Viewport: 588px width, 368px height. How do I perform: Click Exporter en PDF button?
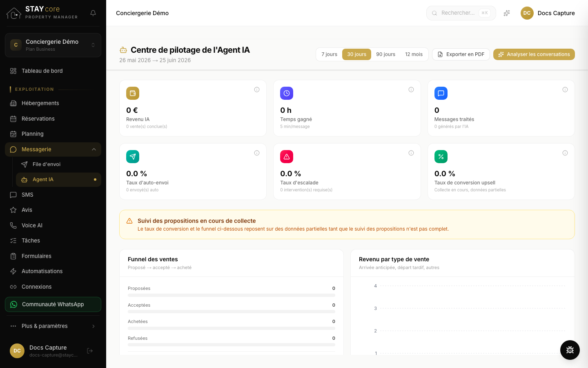(x=461, y=54)
